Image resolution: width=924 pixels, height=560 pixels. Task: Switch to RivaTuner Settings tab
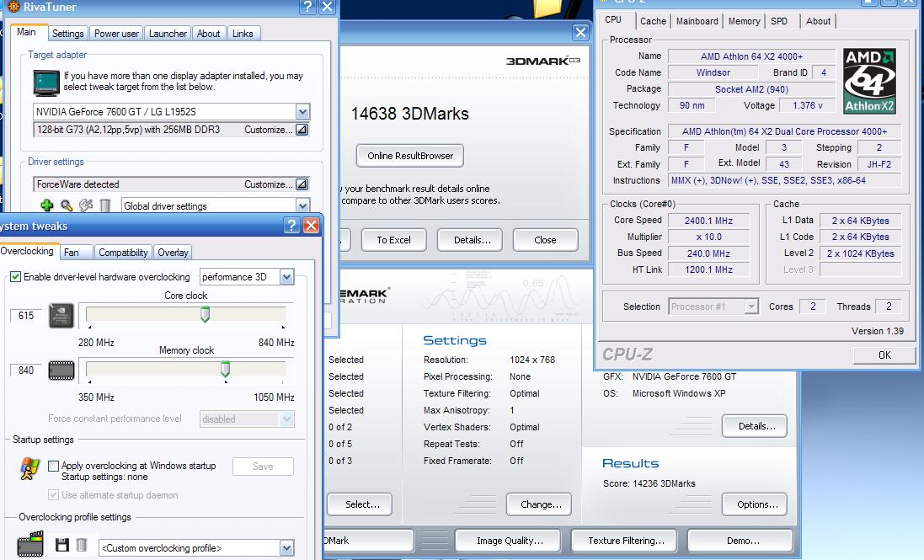pos(67,34)
